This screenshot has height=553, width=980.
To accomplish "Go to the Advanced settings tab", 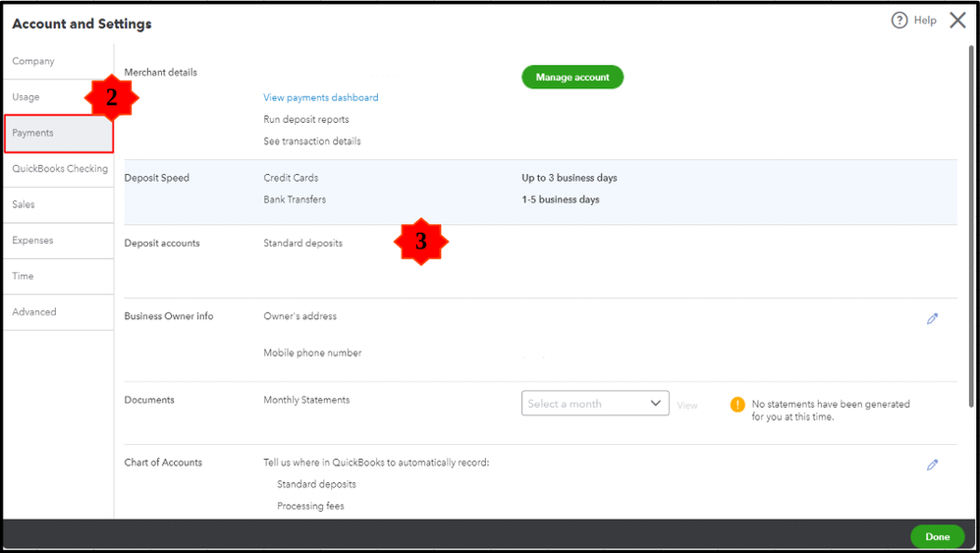I will tap(59, 311).
